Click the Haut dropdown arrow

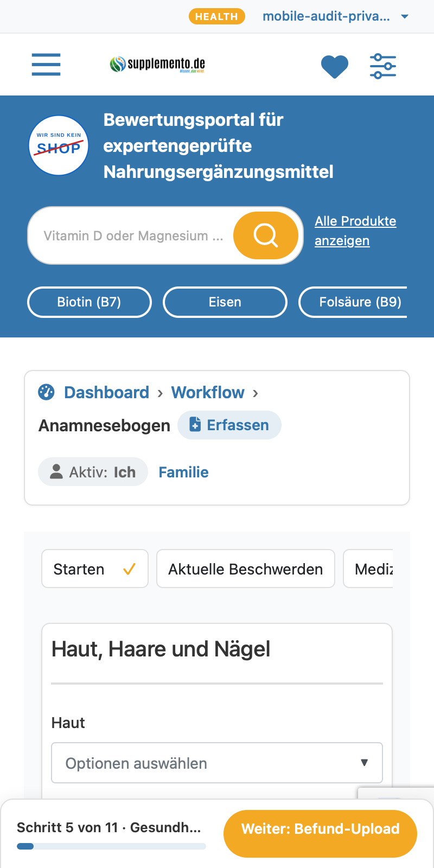pyautogui.click(x=365, y=763)
